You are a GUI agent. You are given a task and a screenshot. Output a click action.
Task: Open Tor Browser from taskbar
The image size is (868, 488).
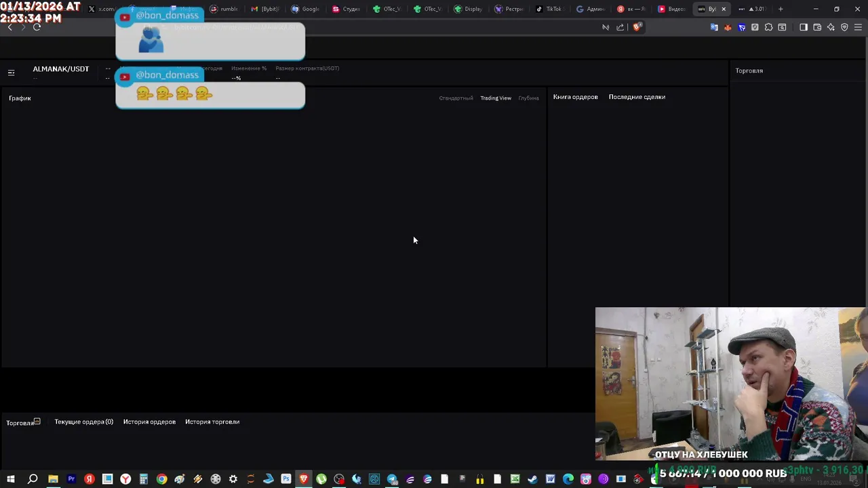[603, 479]
